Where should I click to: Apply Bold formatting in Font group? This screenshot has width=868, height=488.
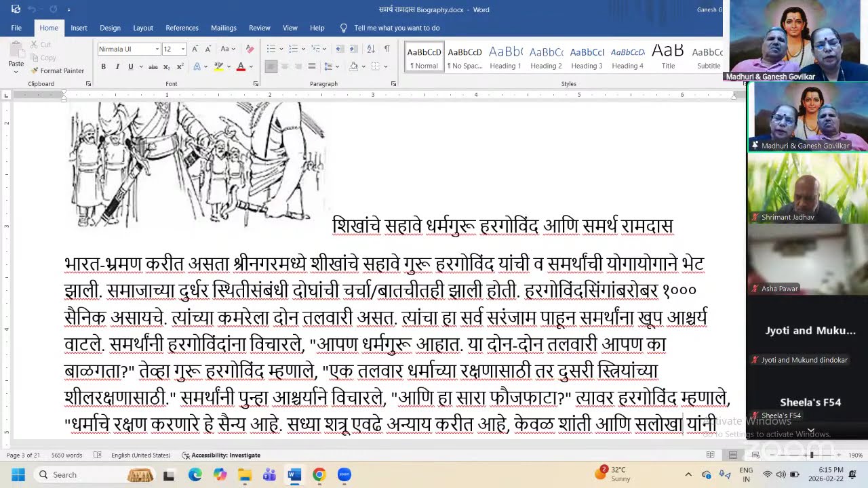(x=103, y=66)
